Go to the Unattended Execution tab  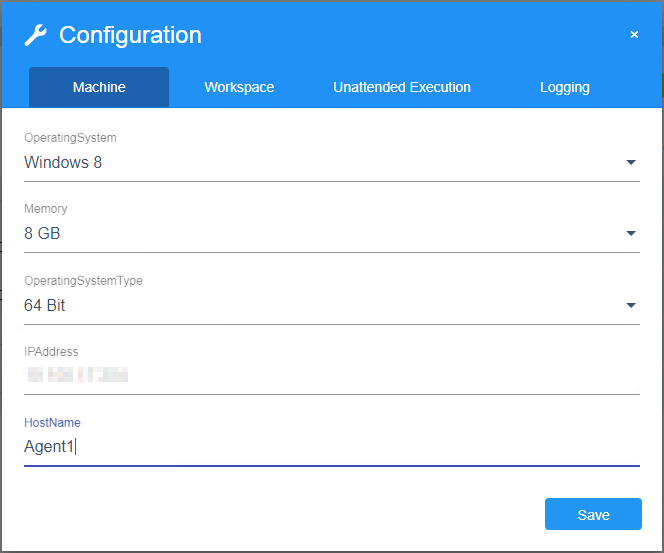click(402, 87)
